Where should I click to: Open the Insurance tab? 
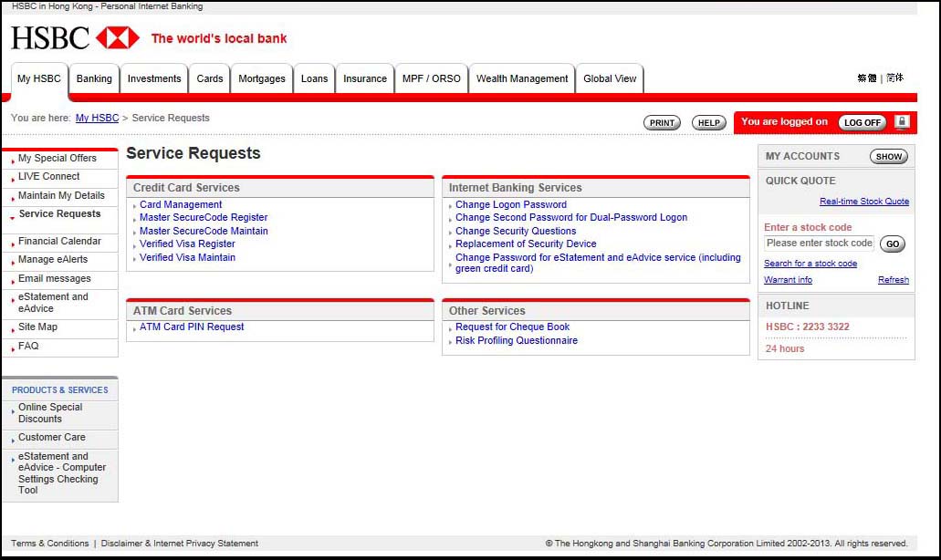365,78
